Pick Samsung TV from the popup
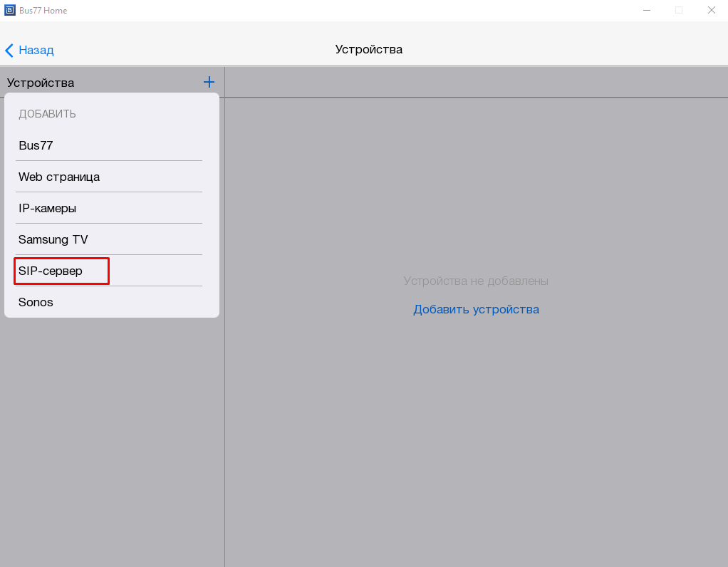 [x=53, y=239]
